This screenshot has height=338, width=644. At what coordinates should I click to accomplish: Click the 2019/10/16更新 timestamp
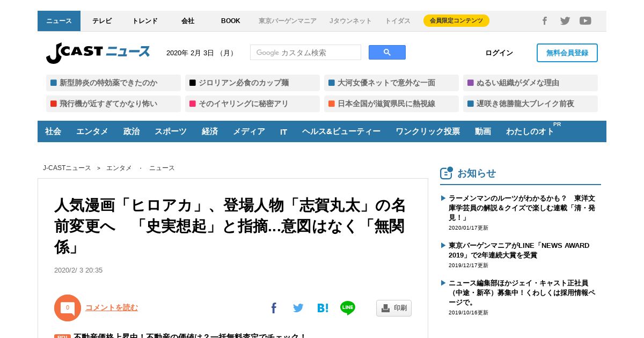(469, 312)
